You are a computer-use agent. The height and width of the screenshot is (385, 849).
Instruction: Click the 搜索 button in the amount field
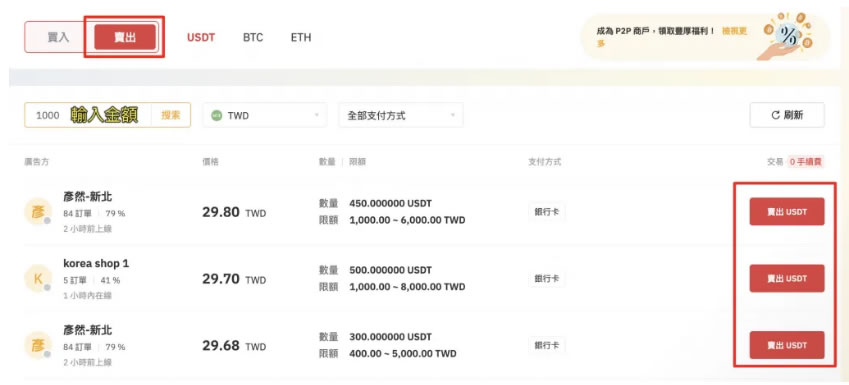(171, 115)
